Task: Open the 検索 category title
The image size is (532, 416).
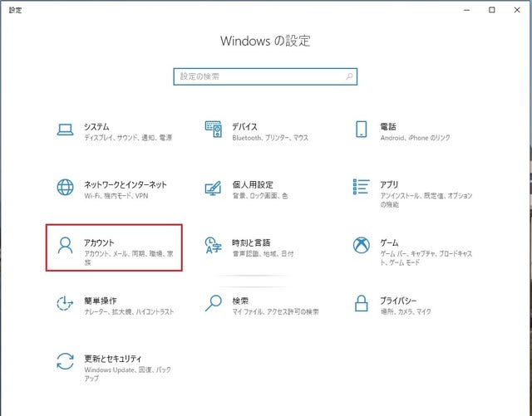Action: 240,301
